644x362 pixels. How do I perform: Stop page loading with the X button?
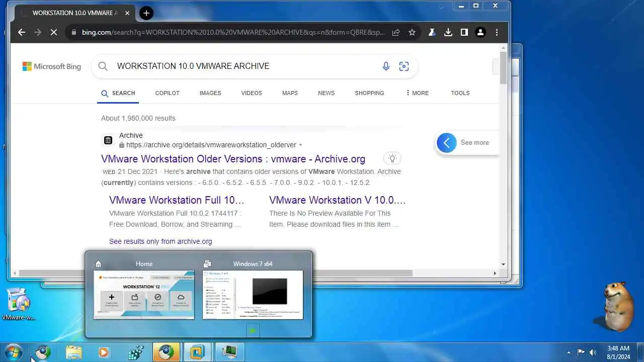[53, 32]
